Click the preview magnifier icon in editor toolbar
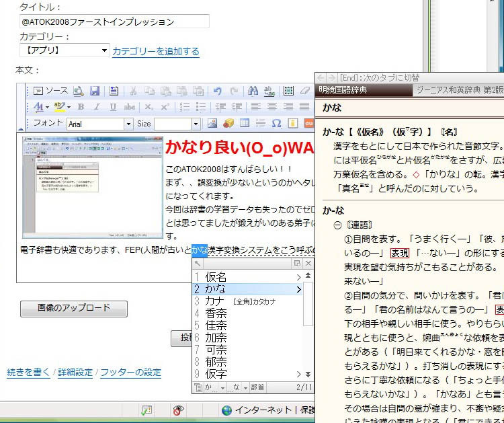The height and width of the screenshot is (423, 504). [x=78, y=91]
